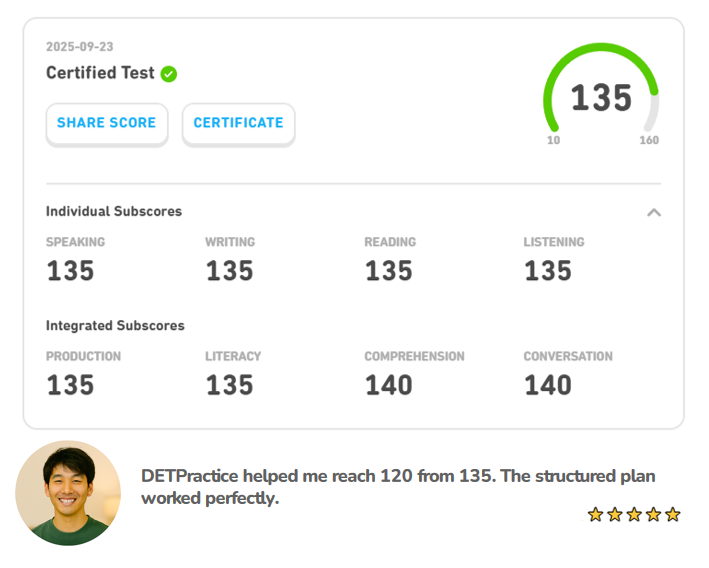Click the Comprehension subscore of 140
The height and width of the screenshot is (568, 709).
pos(388,385)
